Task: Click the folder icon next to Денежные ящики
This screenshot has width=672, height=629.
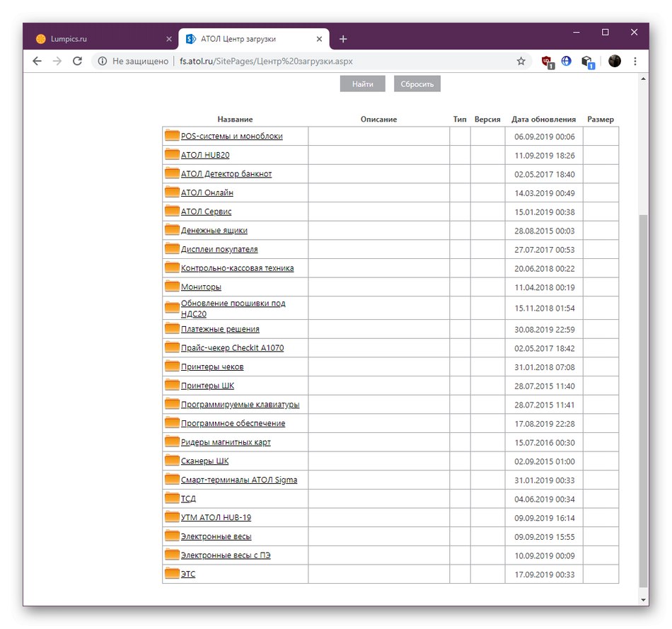Action: click(172, 229)
